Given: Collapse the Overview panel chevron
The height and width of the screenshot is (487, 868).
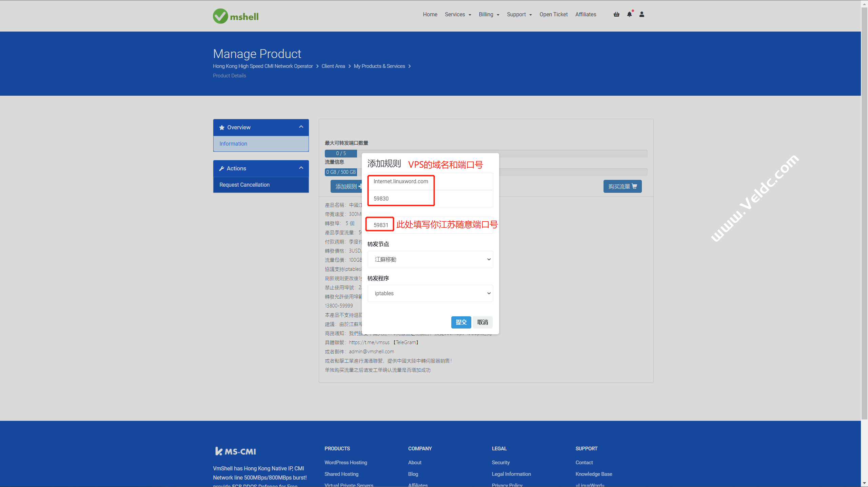Looking at the screenshot, I should coord(301,127).
